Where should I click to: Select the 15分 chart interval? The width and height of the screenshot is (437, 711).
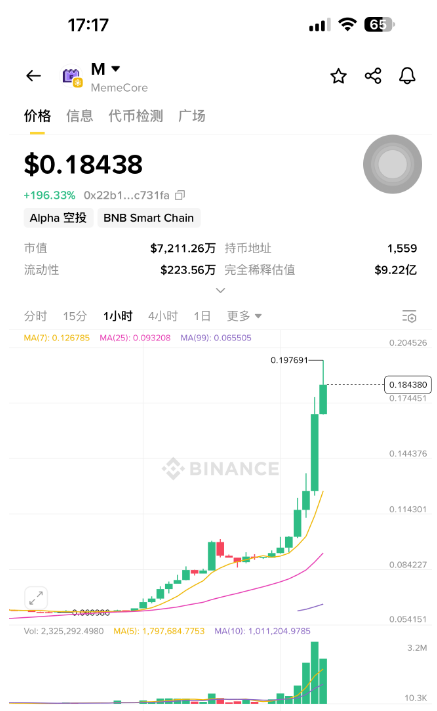click(x=74, y=316)
